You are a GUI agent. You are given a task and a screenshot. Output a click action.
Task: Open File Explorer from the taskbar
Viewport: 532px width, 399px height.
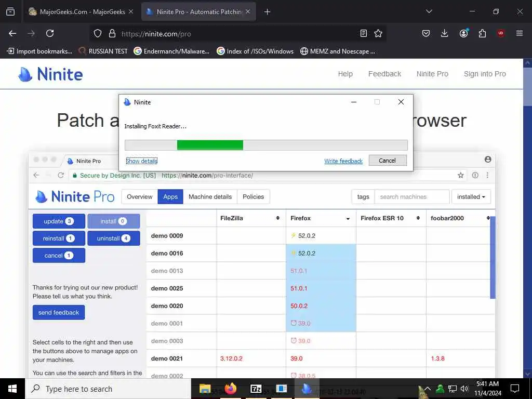click(205, 389)
